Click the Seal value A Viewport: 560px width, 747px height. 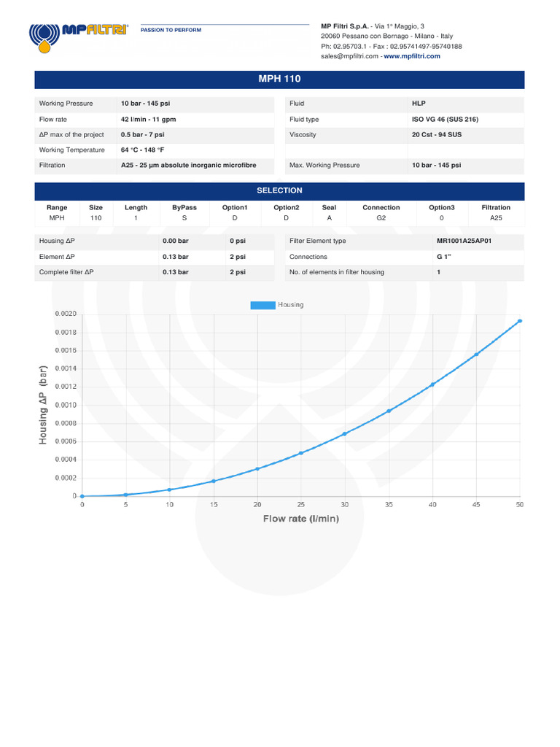[329, 218]
